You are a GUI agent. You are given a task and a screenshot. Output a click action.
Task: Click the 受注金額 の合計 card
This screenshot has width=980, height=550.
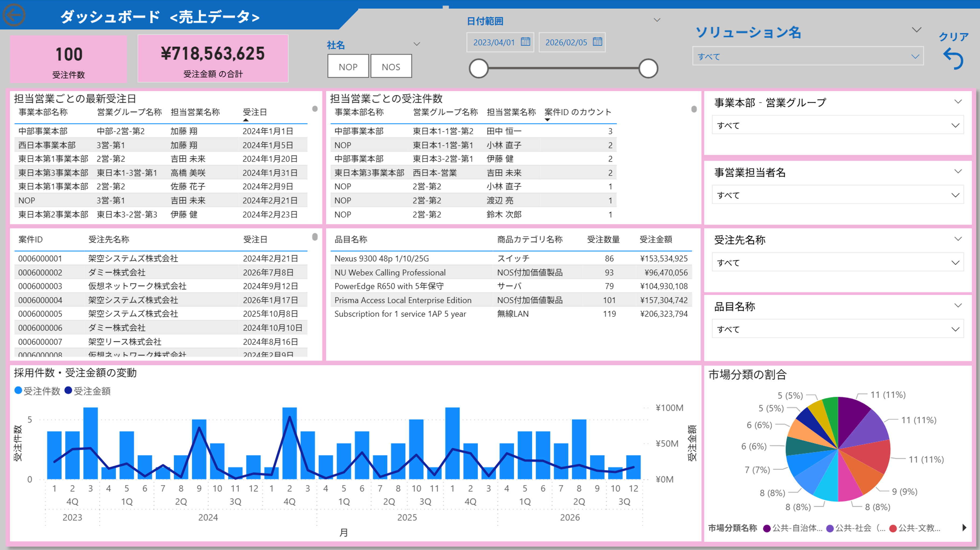point(213,58)
